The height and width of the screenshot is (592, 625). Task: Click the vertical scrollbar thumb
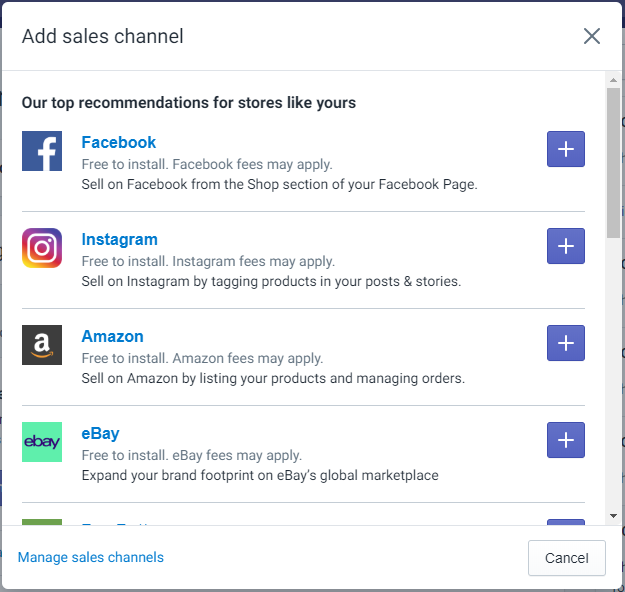coord(613,163)
